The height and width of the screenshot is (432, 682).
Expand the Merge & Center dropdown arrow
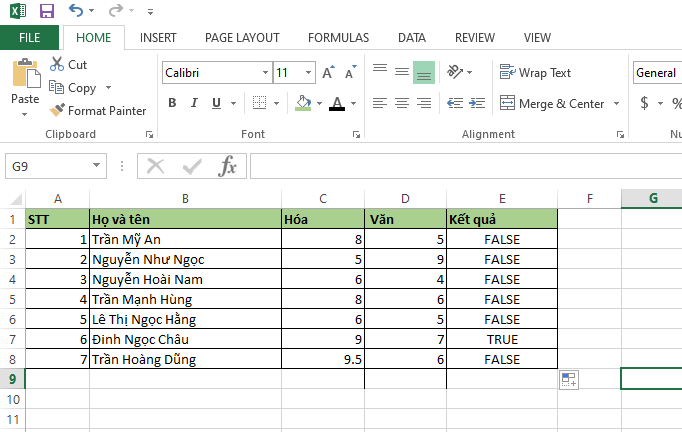[x=616, y=104]
